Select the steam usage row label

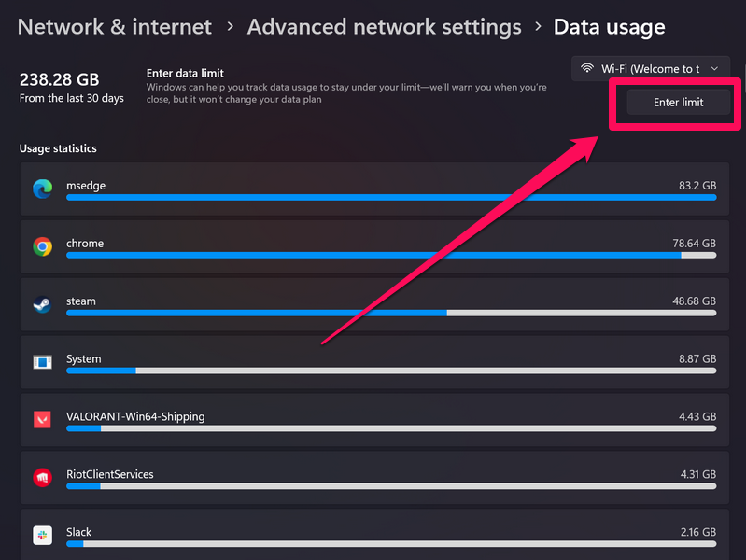click(x=81, y=301)
